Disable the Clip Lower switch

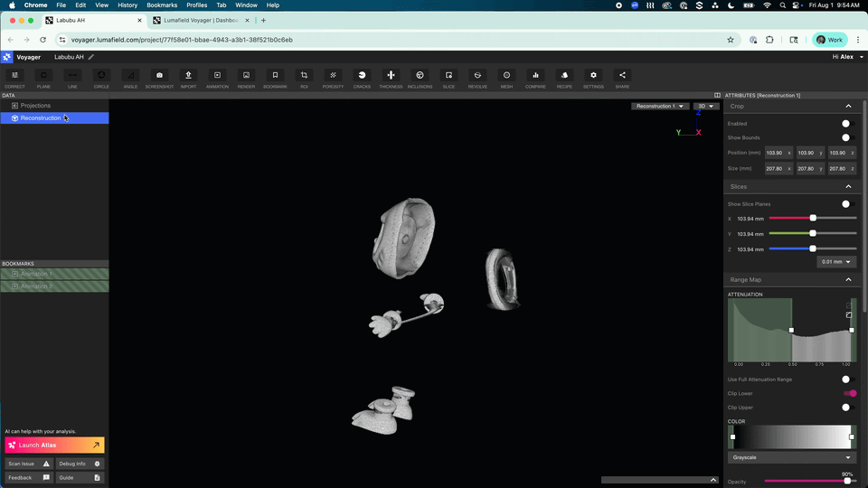(850, 393)
